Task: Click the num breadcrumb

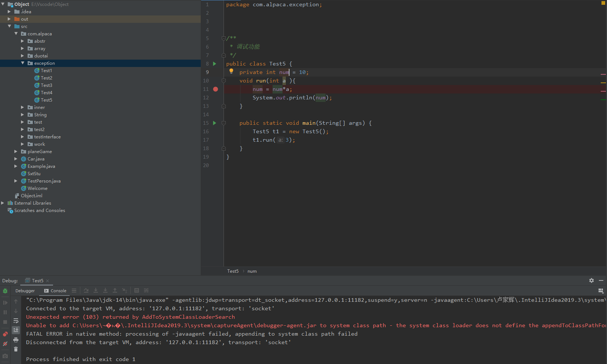Action: click(x=252, y=271)
